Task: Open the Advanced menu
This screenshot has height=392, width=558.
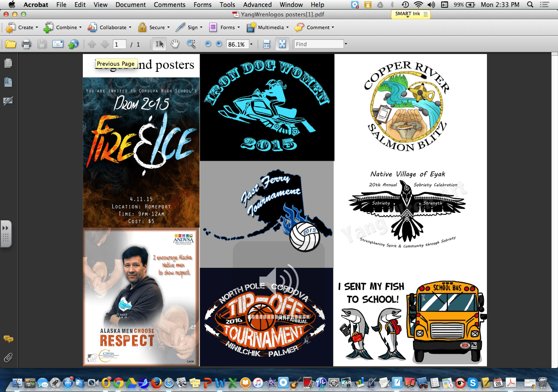Action: click(x=258, y=5)
